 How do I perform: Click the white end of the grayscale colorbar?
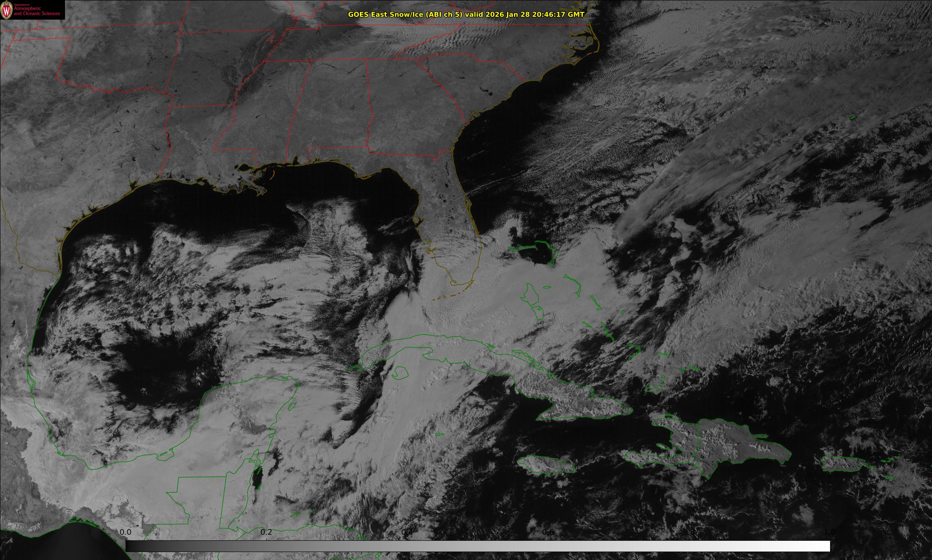[822, 546]
